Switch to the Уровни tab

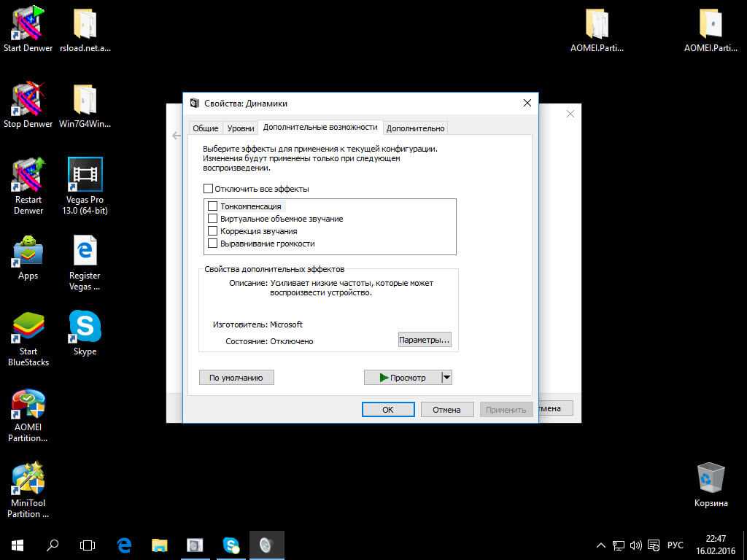[241, 128]
